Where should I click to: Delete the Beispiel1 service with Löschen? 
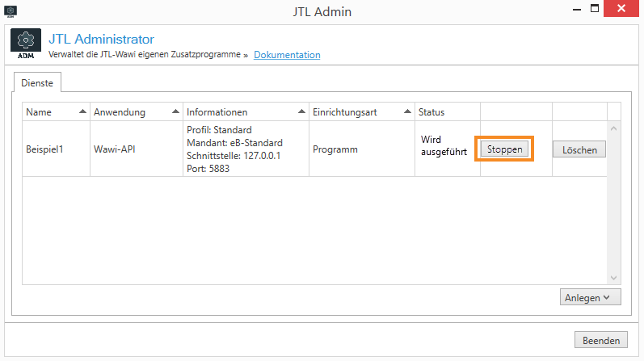coord(579,149)
